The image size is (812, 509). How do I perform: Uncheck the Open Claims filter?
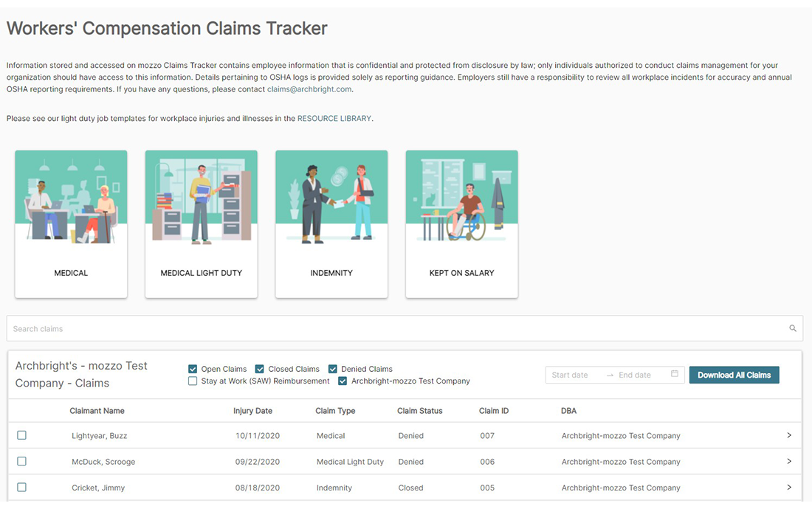(193, 369)
